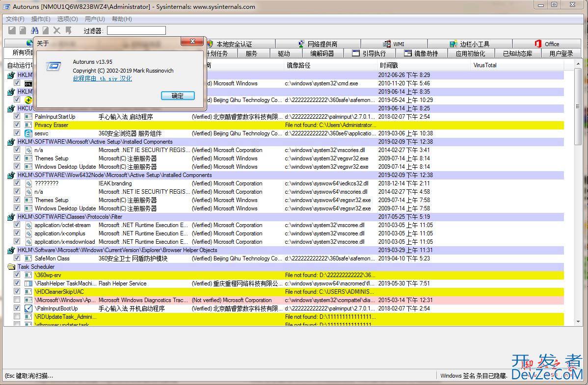Click the PalmInputBootUp checkmark task icon
The height and width of the screenshot is (385, 588).
click(28, 308)
